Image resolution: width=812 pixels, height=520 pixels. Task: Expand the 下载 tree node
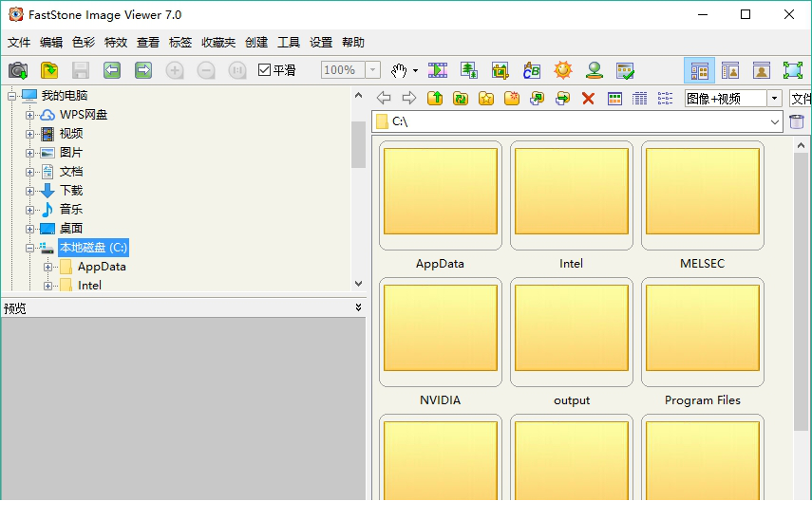tap(29, 191)
